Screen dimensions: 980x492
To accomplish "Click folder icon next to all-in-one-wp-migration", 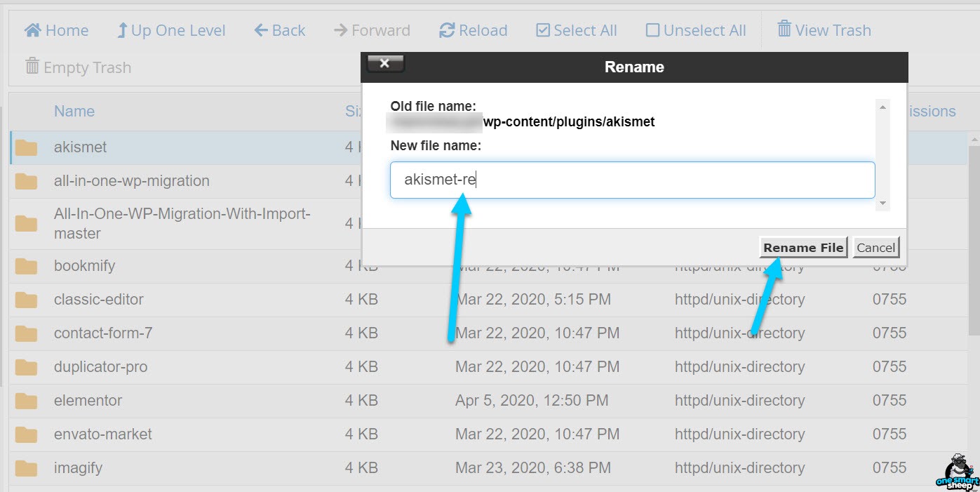I will 27,181.
